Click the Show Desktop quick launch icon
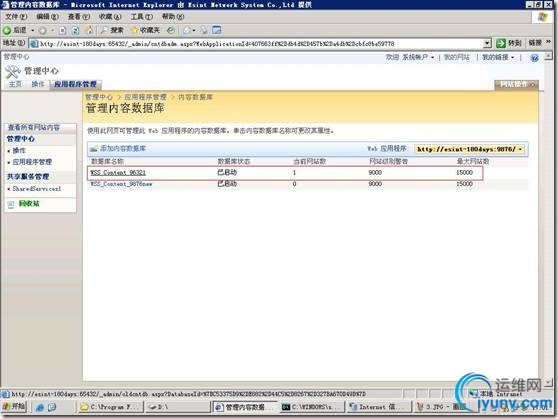The height and width of the screenshot is (419, 558). click(x=52, y=407)
